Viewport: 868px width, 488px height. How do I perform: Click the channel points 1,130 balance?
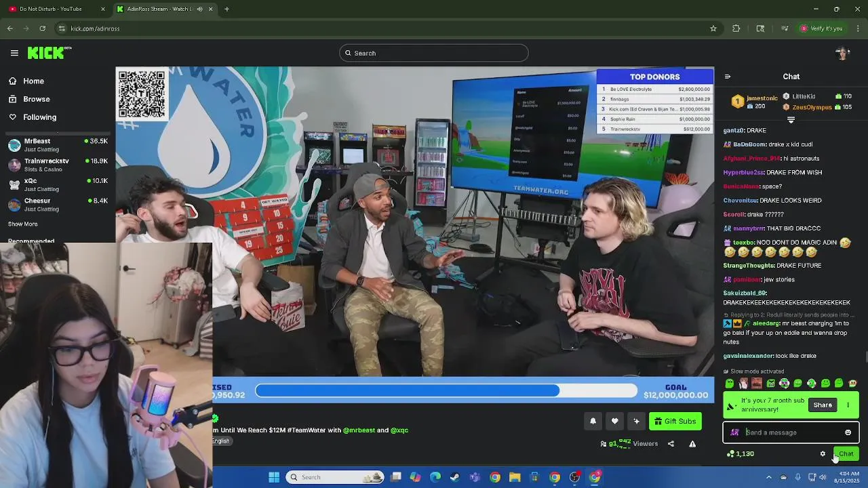click(x=741, y=454)
